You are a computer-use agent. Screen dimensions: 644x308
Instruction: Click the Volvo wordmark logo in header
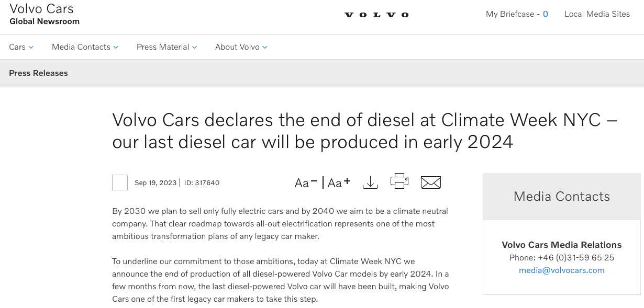[376, 15]
